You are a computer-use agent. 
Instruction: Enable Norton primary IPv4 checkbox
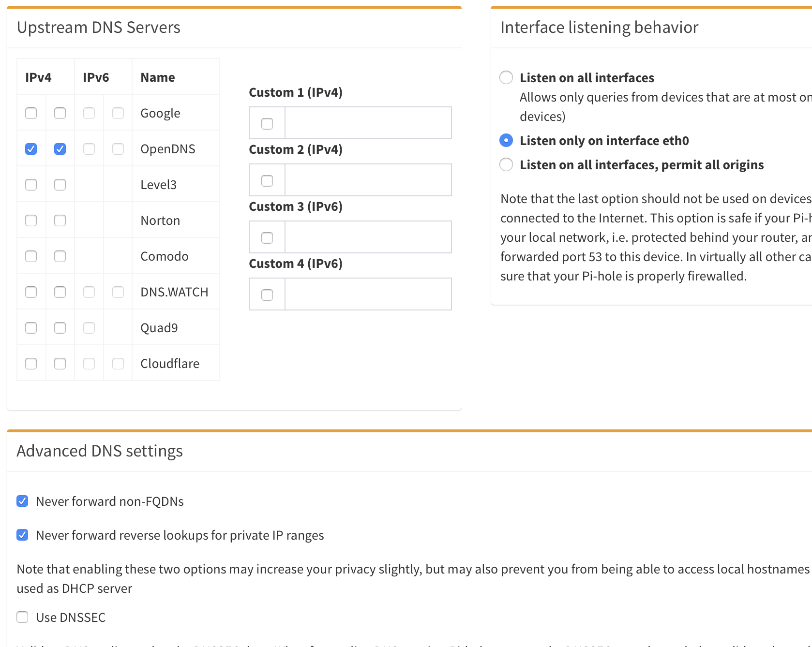point(31,221)
